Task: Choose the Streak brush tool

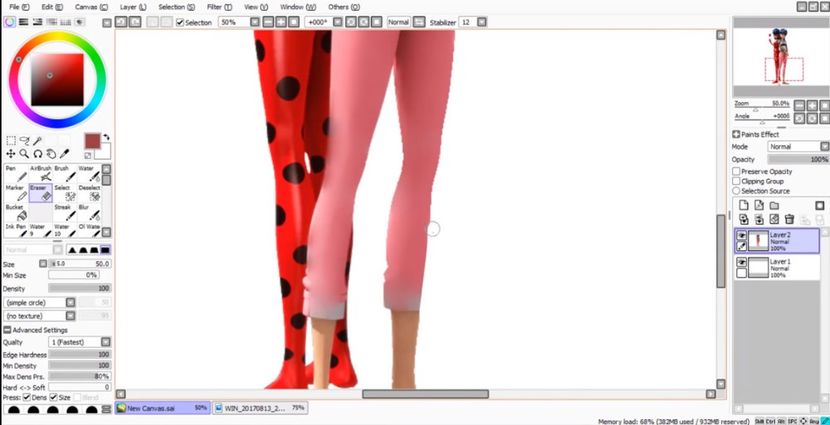Action: 66,212
